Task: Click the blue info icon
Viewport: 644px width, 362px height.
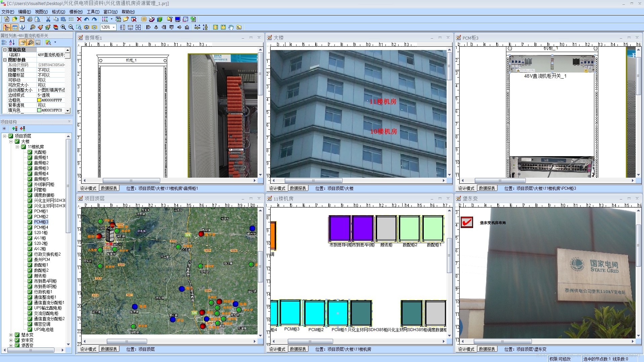Action: (x=22, y=27)
